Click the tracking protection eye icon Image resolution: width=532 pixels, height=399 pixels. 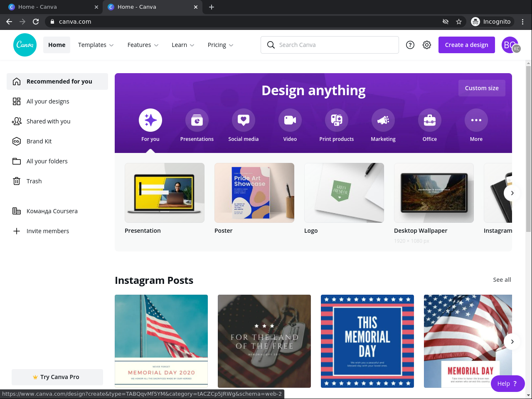pos(446,22)
